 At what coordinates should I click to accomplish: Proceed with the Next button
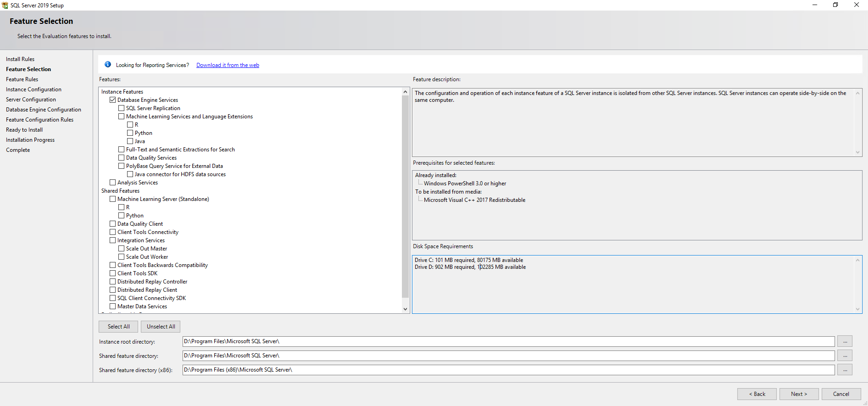click(799, 394)
